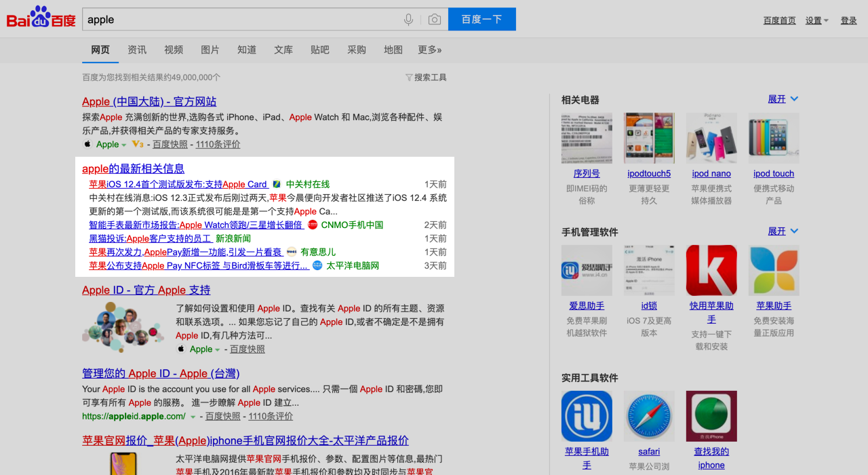868x475 pixels.
Task: Open 百度快照 link under Apple ID support result
Action: coord(248,349)
